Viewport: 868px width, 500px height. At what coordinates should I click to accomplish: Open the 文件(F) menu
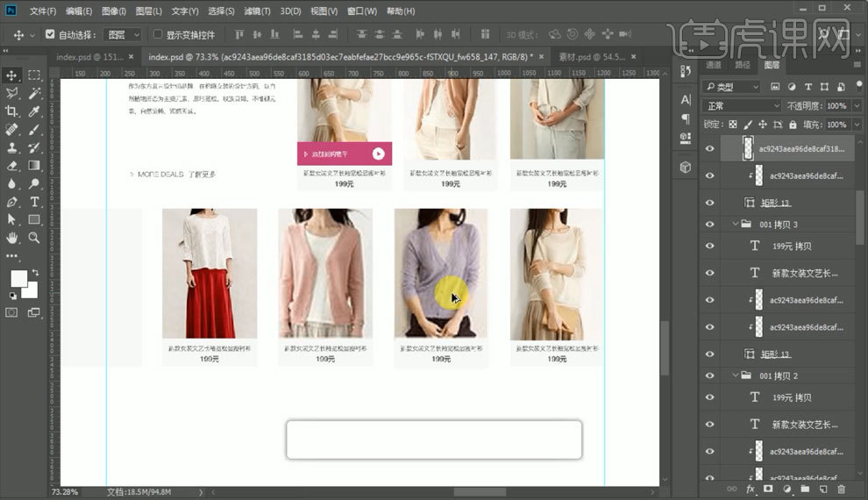[43, 11]
